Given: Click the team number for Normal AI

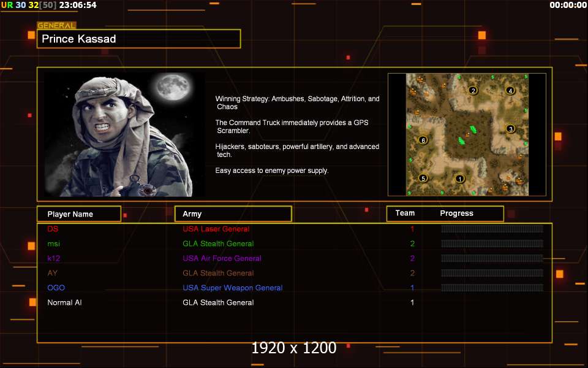Looking at the screenshot, I should point(412,302).
